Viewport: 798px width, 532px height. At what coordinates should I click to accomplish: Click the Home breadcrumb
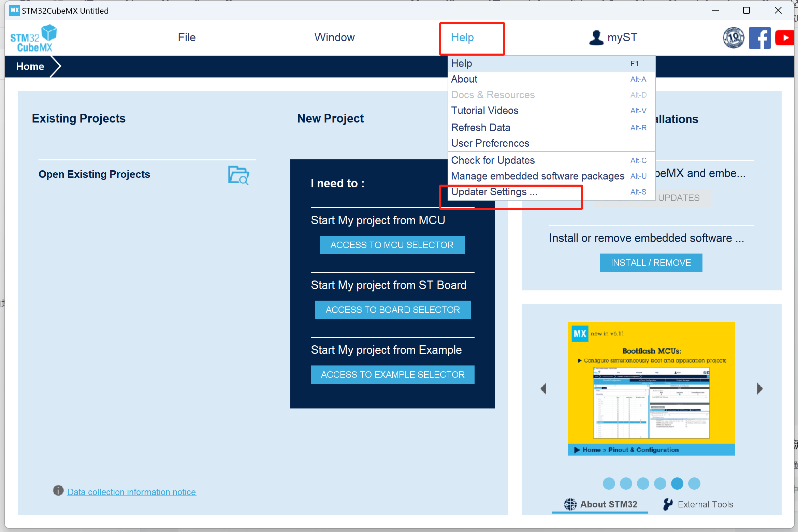30,66
